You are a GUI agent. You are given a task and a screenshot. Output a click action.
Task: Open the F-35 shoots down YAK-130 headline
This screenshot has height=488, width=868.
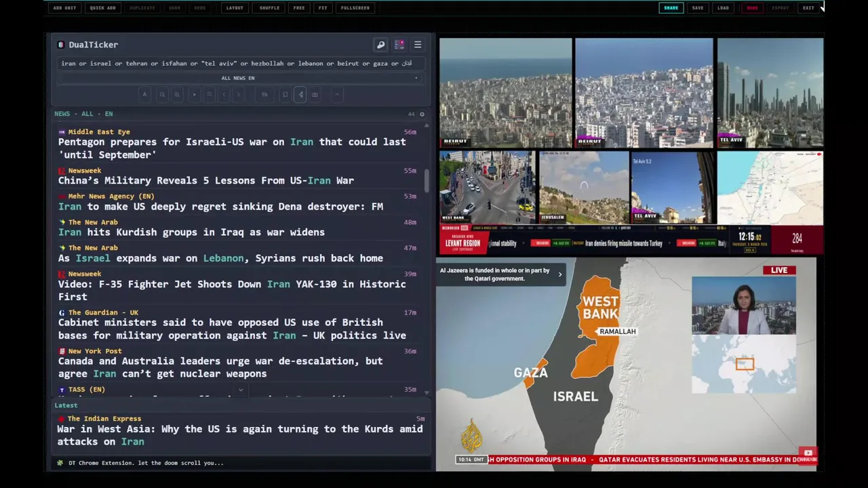tap(232, 290)
